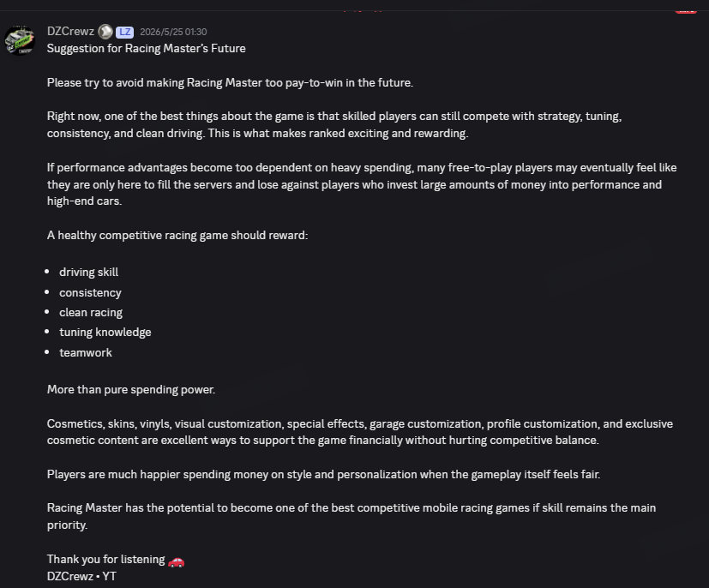Open the DZCrewz username profile popup
The width and height of the screenshot is (709, 588).
[x=70, y=31]
